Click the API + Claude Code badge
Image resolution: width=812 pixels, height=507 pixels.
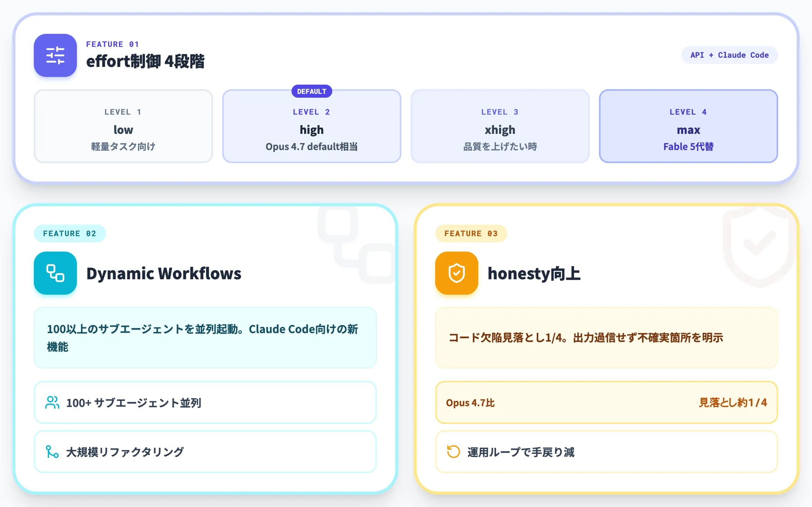730,55
